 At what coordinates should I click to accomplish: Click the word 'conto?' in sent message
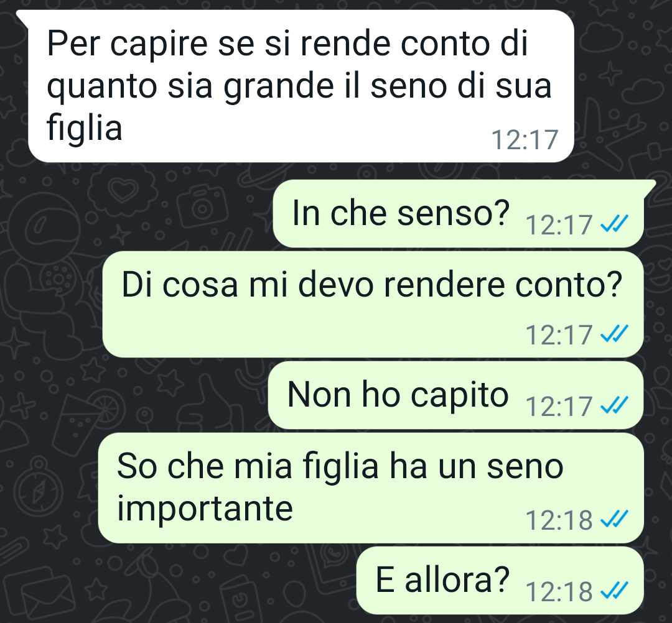(568, 284)
